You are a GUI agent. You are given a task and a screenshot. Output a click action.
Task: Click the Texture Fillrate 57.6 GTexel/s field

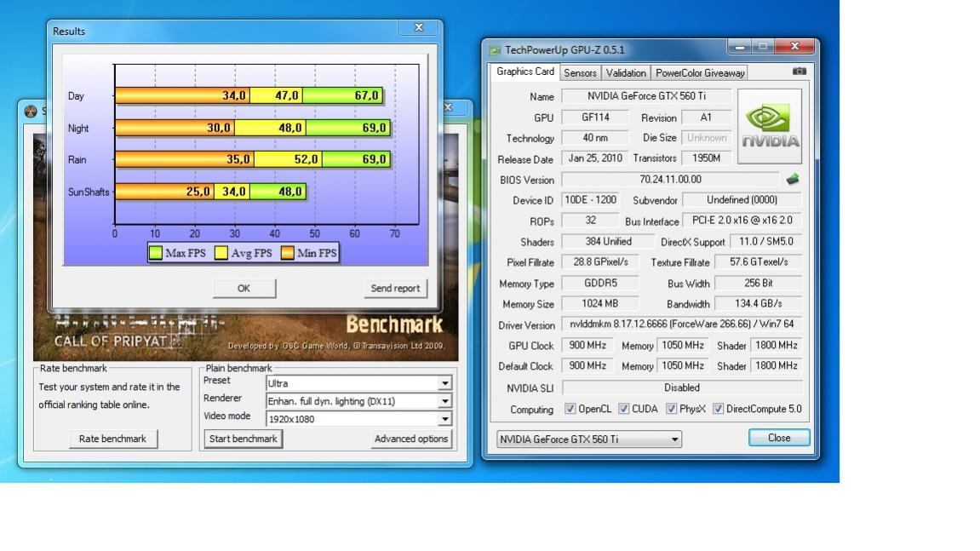click(758, 262)
